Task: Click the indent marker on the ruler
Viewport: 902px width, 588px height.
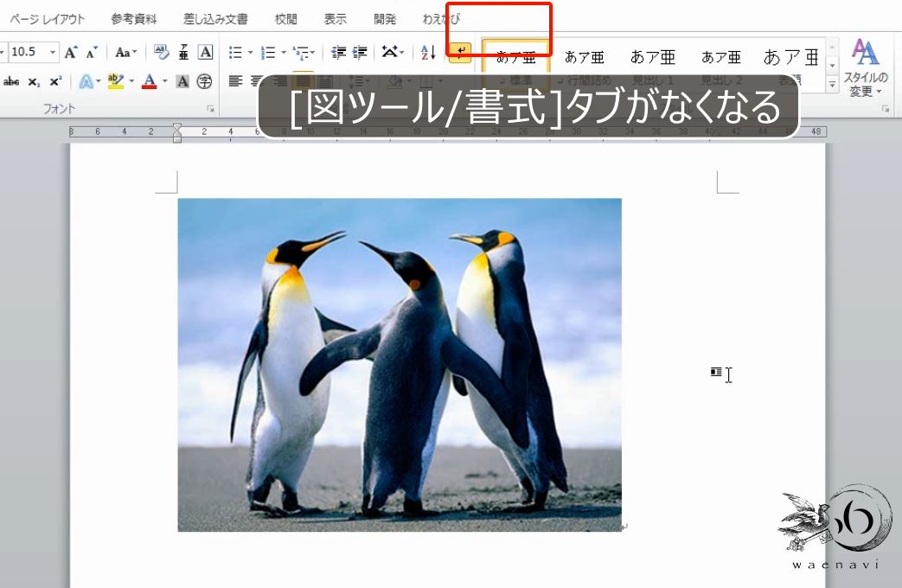Action: pyautogui.click(x=177, y=132)
